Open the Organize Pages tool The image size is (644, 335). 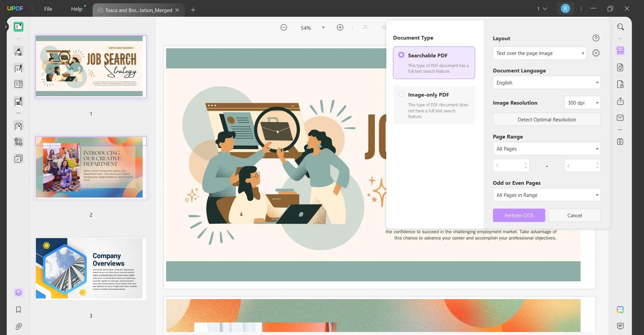point(18,126)
